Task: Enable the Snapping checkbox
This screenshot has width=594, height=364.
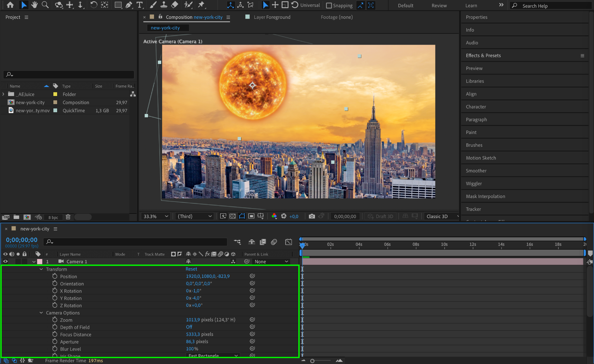Action: [329, 6]
